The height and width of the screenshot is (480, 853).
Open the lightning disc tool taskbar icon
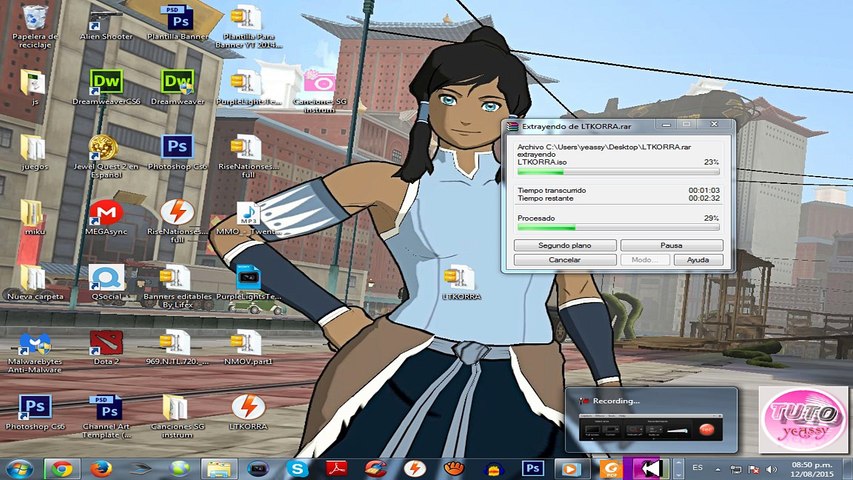click(415, 469)
